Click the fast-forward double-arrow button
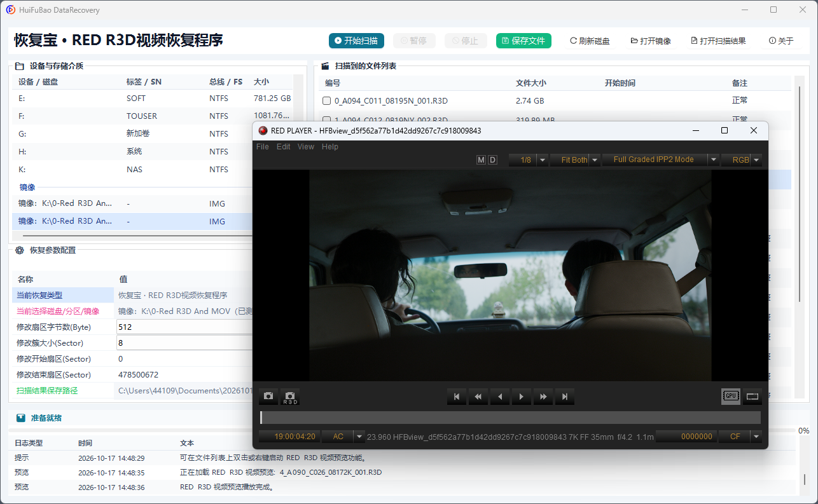This screenshot has width=818, height=504. click(543, 397)
